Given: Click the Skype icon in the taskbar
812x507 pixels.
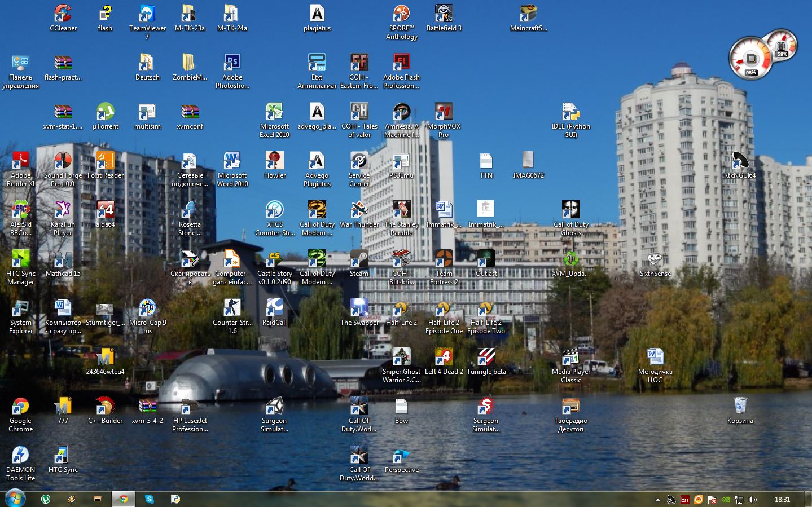Looking at the screenshot, I should (149, 499).
